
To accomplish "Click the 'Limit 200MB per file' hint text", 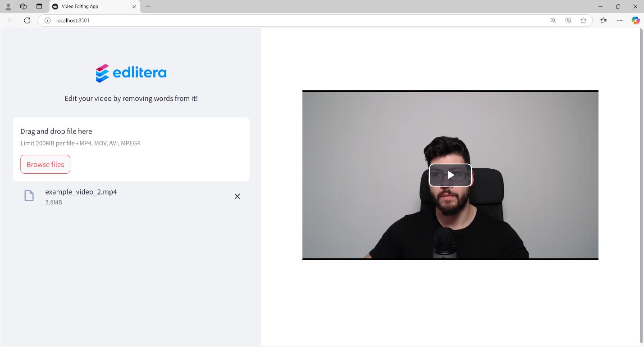I will click(x=80, y=143).
